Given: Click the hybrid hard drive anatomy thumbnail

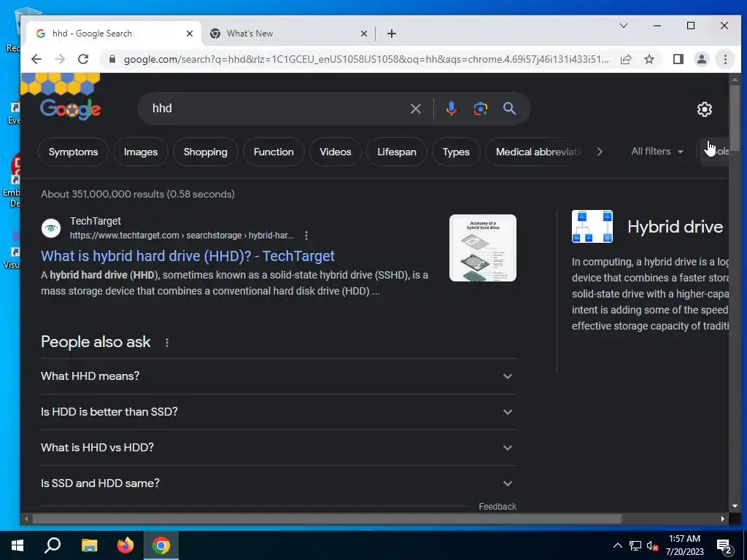Looking at the screenshot, I should click(x=483, y=248).
